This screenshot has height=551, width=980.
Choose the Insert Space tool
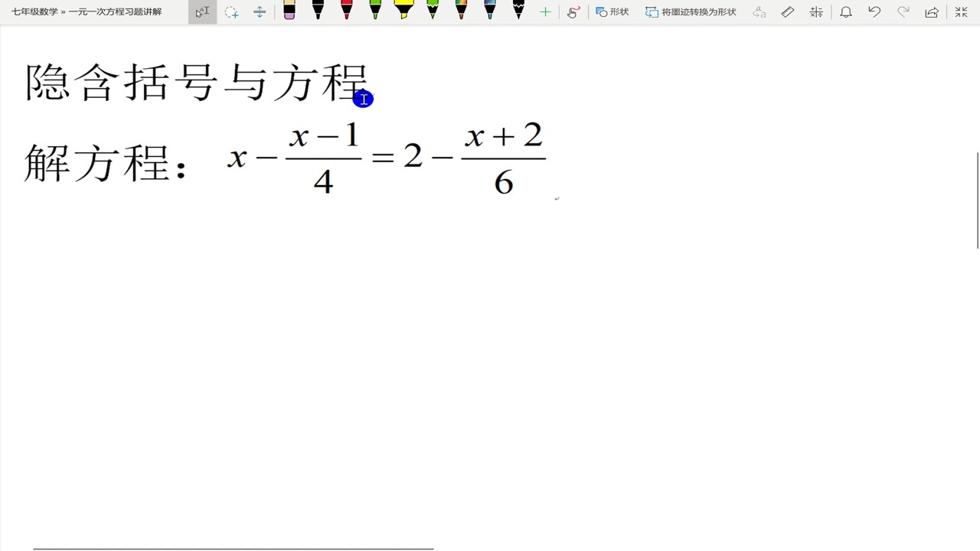pos(260,12)
